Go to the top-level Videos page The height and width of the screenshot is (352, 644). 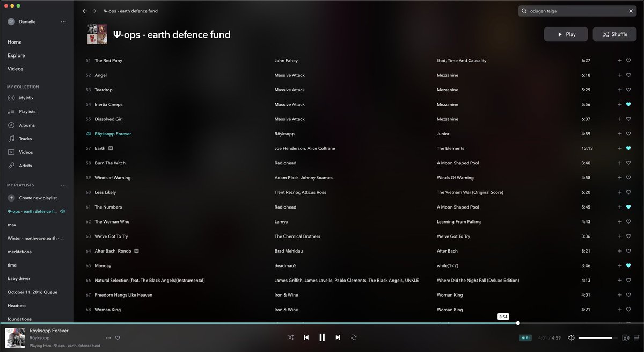pos(15,69)
